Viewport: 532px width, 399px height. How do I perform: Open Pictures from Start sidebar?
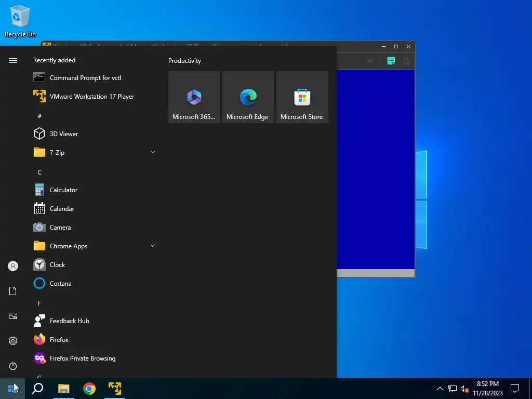13,316
